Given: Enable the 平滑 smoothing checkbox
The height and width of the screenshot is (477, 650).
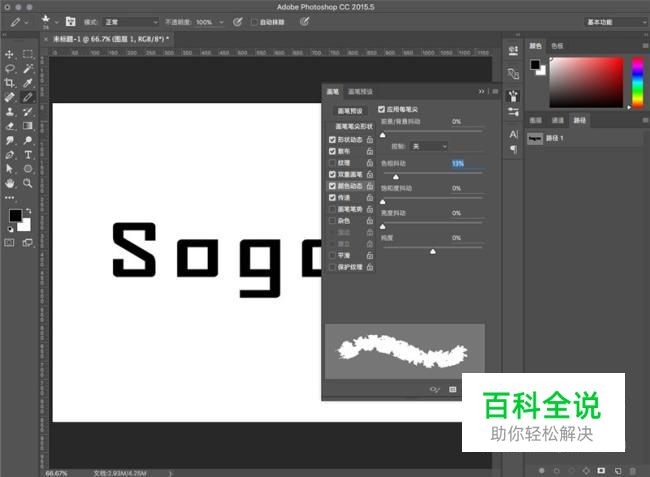Looking at the screenshot, I should 332,256.
